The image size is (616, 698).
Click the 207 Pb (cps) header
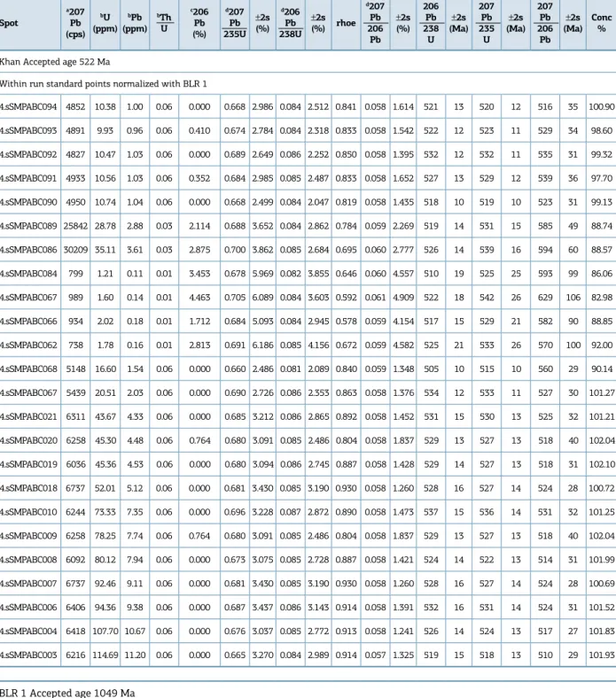click(x=75, y=23)
